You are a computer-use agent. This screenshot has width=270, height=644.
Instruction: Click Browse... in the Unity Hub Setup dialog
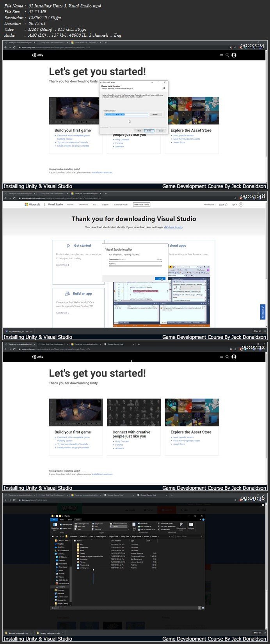[x=155, y=115]
